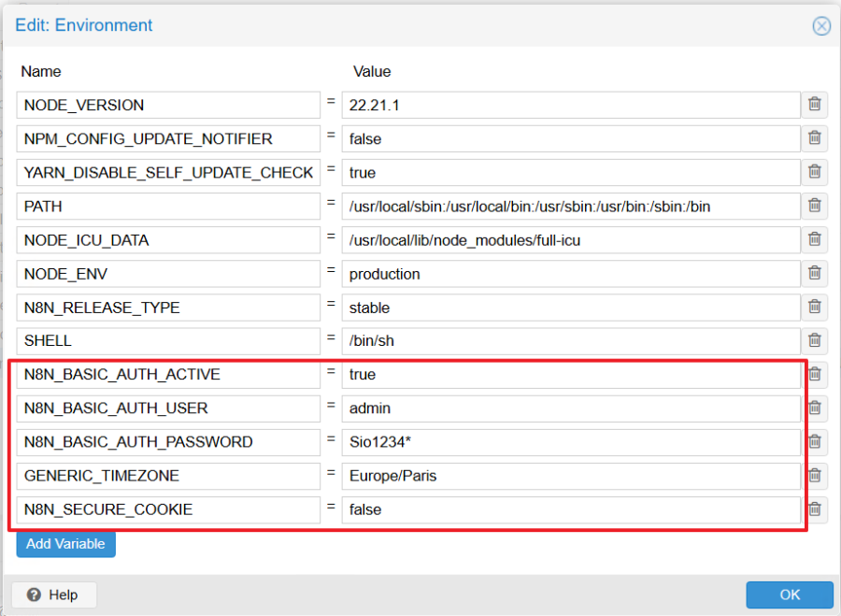841x616 pixels.
Task: Select the NODE_ICU_DATA name field
Action: (x=168, y=240)
